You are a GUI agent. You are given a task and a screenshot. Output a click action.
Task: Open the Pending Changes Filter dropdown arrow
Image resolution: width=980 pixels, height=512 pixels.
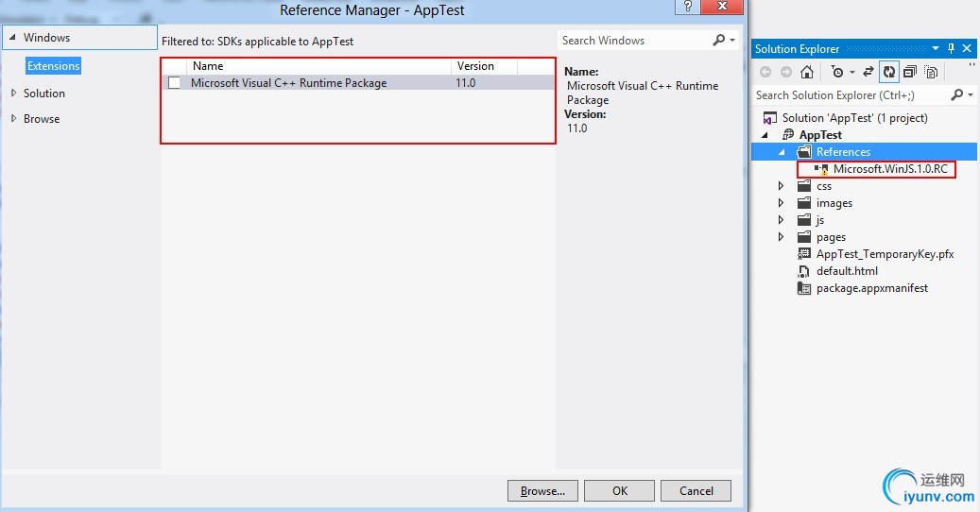851,73
